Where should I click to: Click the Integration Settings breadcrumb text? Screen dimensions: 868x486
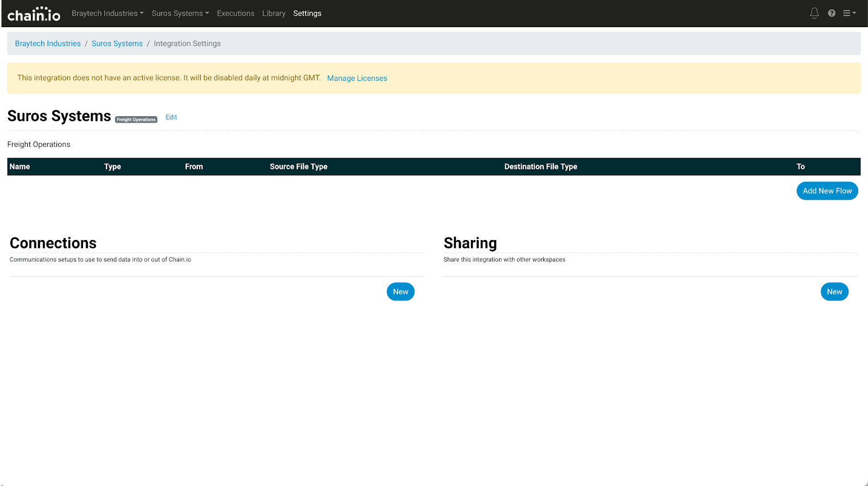[187, 43]
